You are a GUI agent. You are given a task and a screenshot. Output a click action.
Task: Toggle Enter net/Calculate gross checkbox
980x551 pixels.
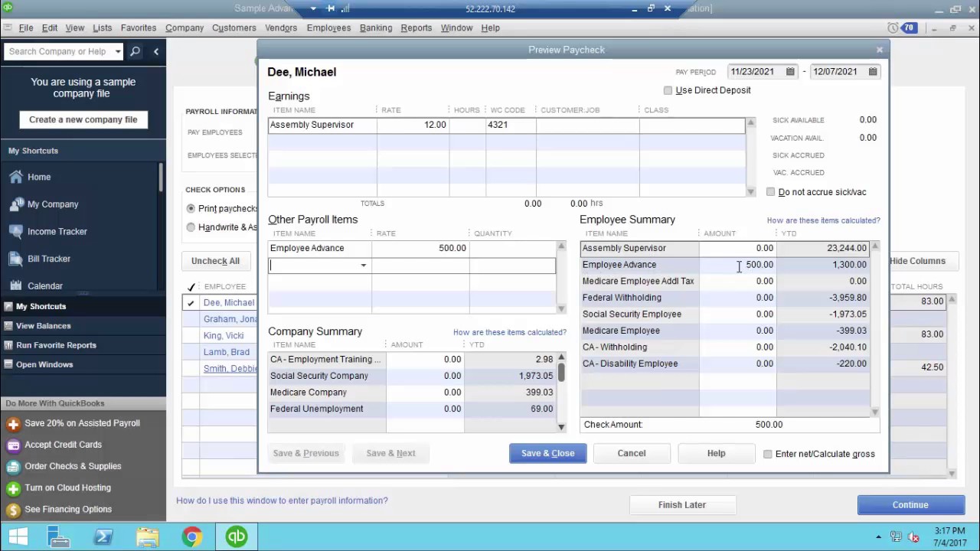768,454
